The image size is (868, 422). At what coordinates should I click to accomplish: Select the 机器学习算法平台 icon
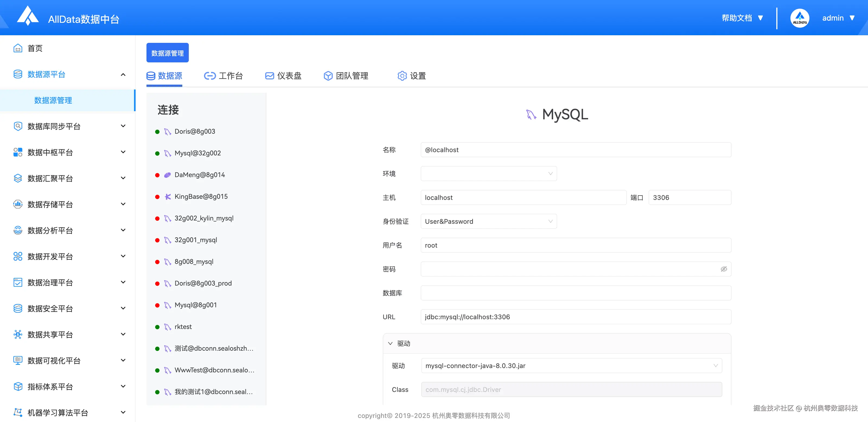click(18, 412)
